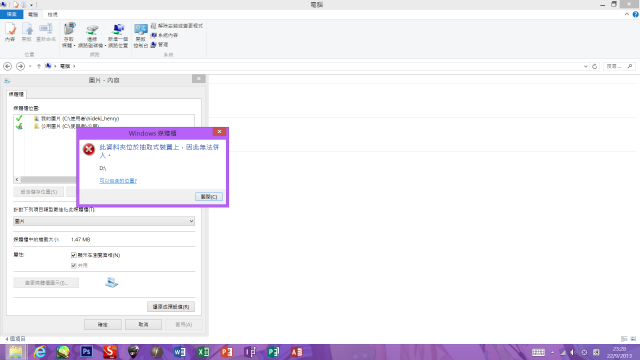Click the 關閉(C) button in error dialog
Viewport: 640px width, 360px height.
pos(209,197)
